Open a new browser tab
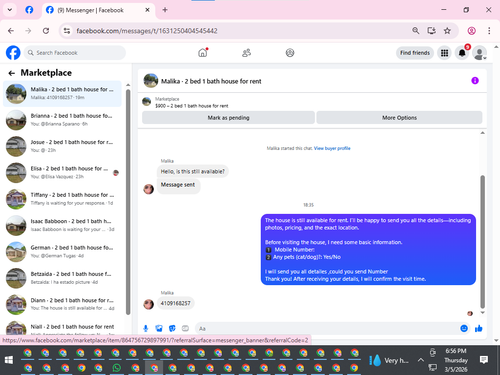 [165, 10]
